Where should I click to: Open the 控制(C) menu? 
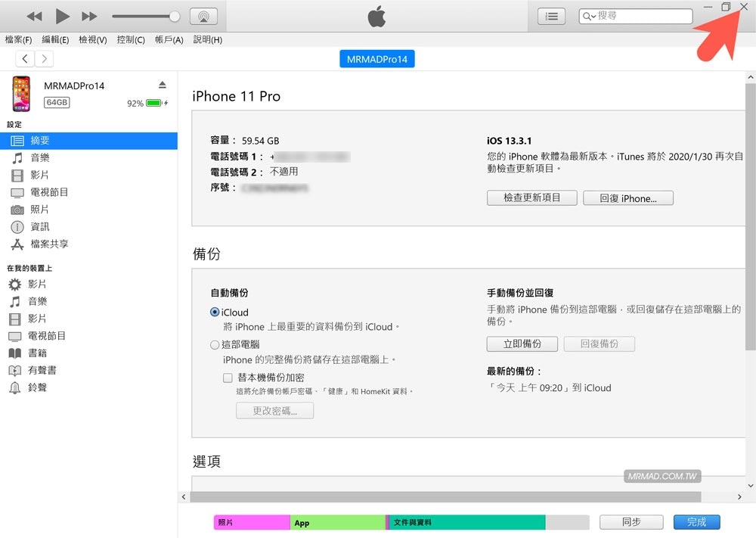[131, 39]
